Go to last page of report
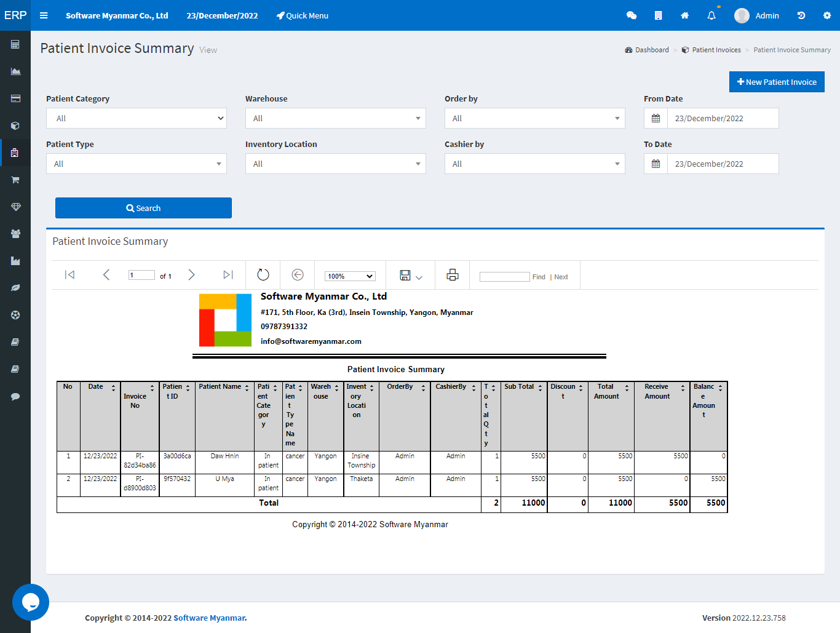The height and width of the screenshot is (633, 840). tap(228, 275)
